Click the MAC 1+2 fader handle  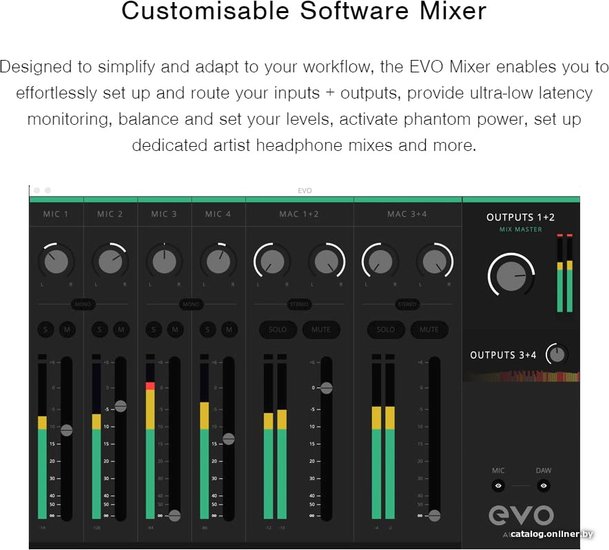[x=326, y=388]
